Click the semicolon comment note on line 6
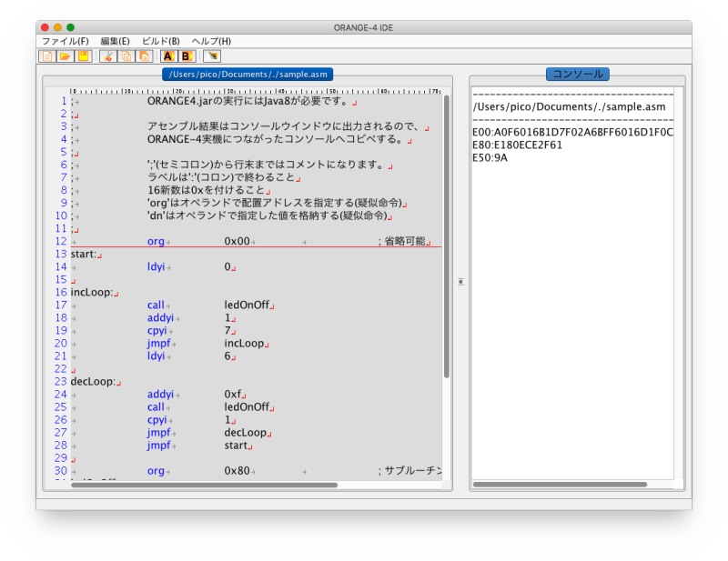728x561 pixels. pyautogui.click(x=267, y=165)
